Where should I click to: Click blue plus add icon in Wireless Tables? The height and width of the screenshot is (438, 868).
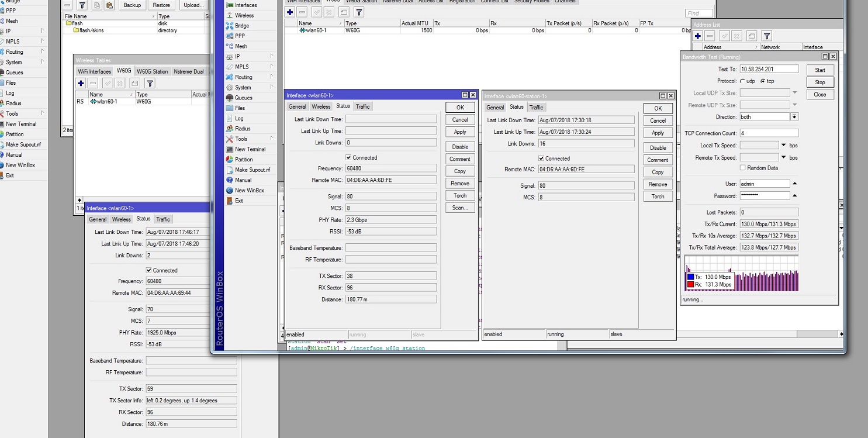tap(81, 84)
